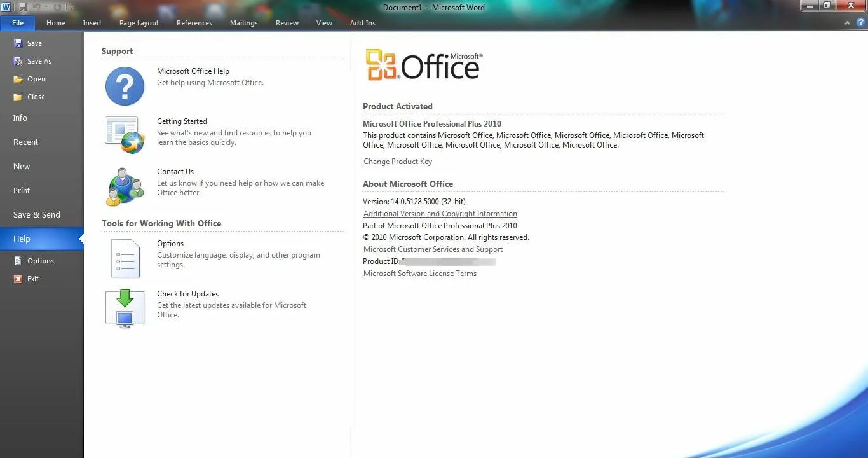Click the Word application icon in title bar
This screenshot has width=868, height=458.
tap(6, 7)
